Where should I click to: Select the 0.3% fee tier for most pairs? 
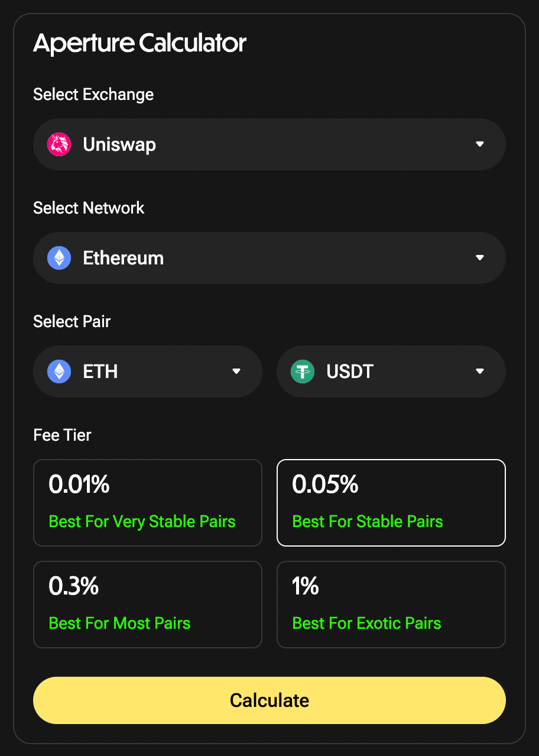coord(147,604)
